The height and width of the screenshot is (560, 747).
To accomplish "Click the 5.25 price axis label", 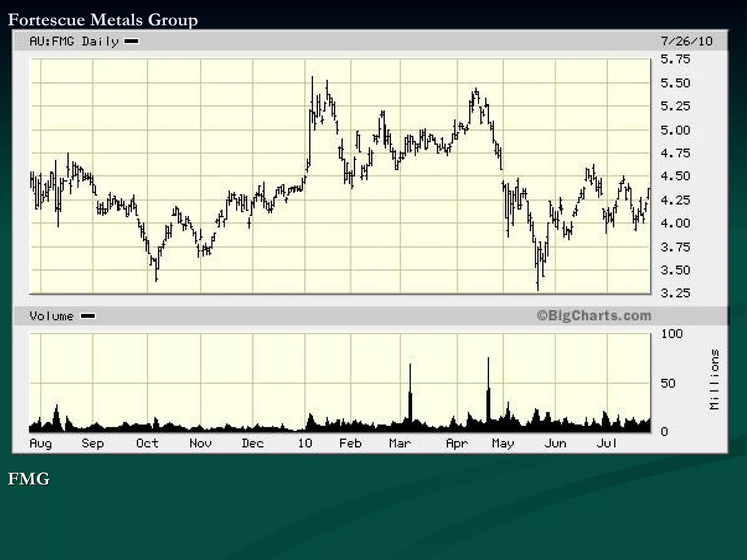I will pyautogui.click(x=676, y=106).
